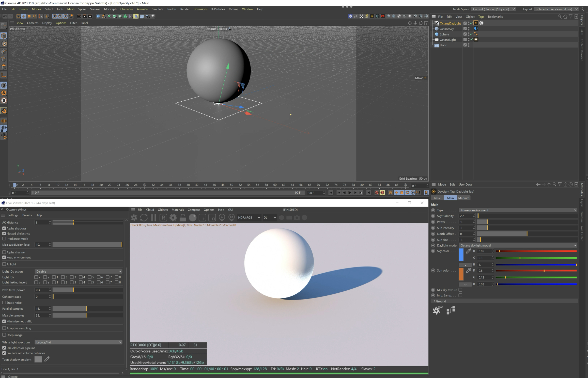The image size is (588, 378).
Task: Enable the Alpha channel checkbox
Action: point(4,252)
